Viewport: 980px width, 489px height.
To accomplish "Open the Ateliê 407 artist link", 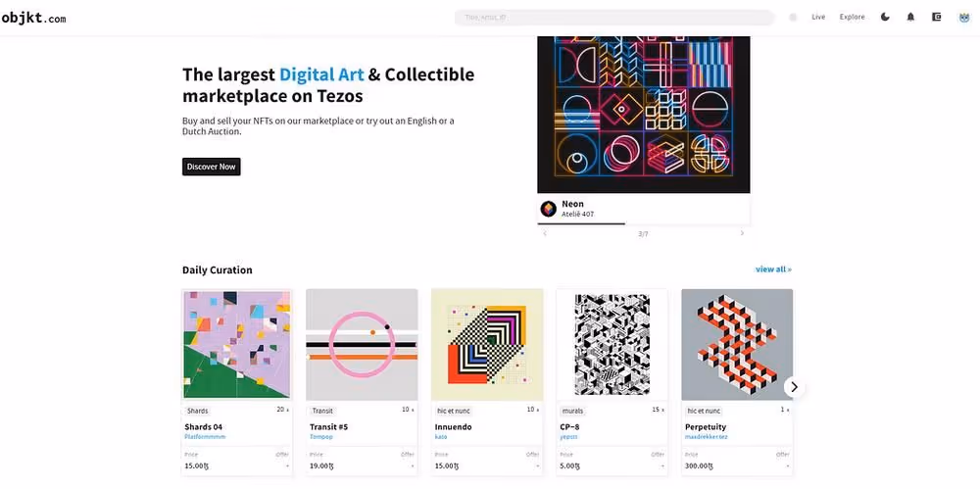I will click(x=577, y=215).
